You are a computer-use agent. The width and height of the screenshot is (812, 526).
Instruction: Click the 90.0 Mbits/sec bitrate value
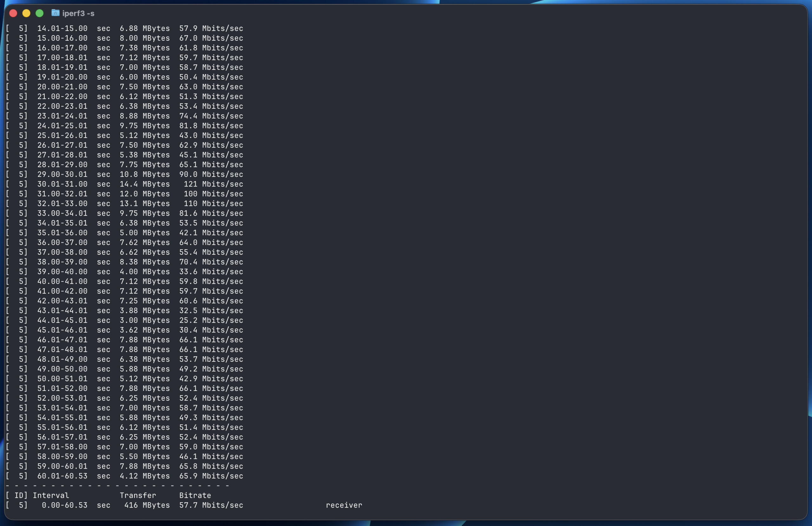[212, 174]
